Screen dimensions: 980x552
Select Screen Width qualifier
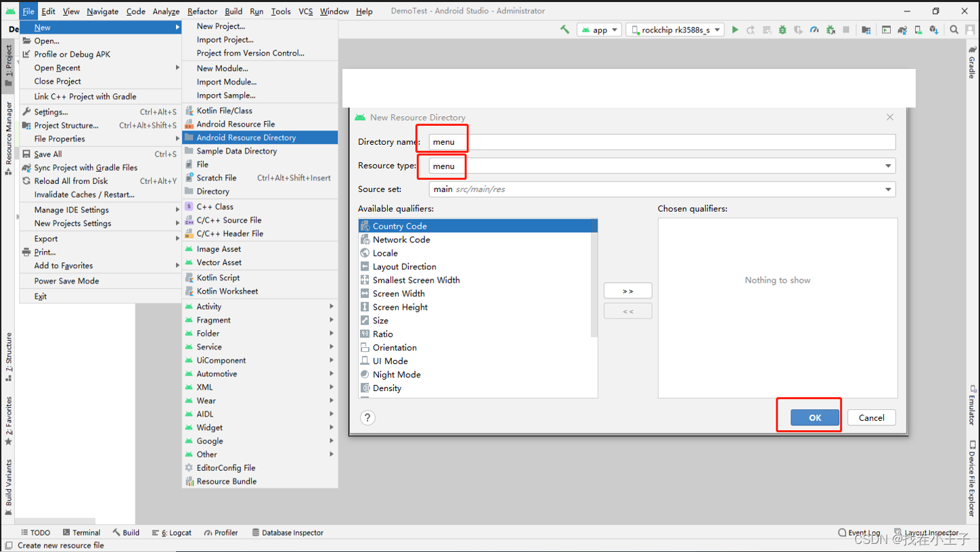475,294
